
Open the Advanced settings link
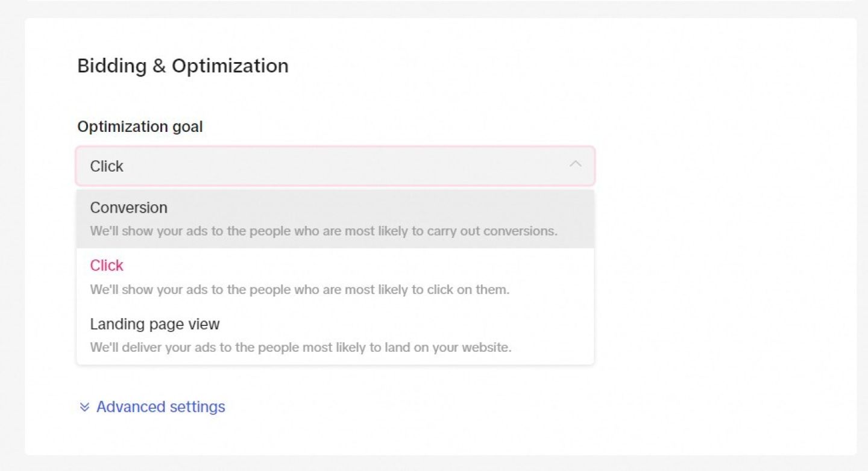coord(160,407)
